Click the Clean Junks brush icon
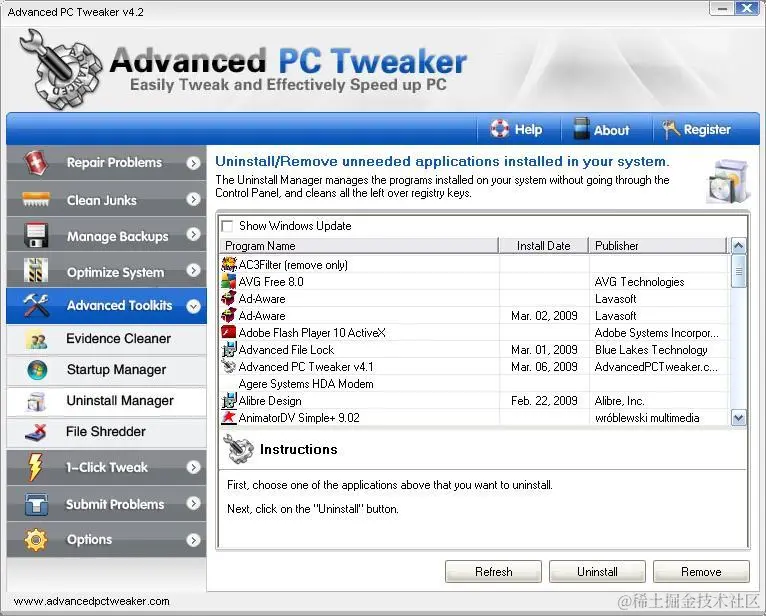This screenshot has width=766, height=616. click(x=36, y=199)
